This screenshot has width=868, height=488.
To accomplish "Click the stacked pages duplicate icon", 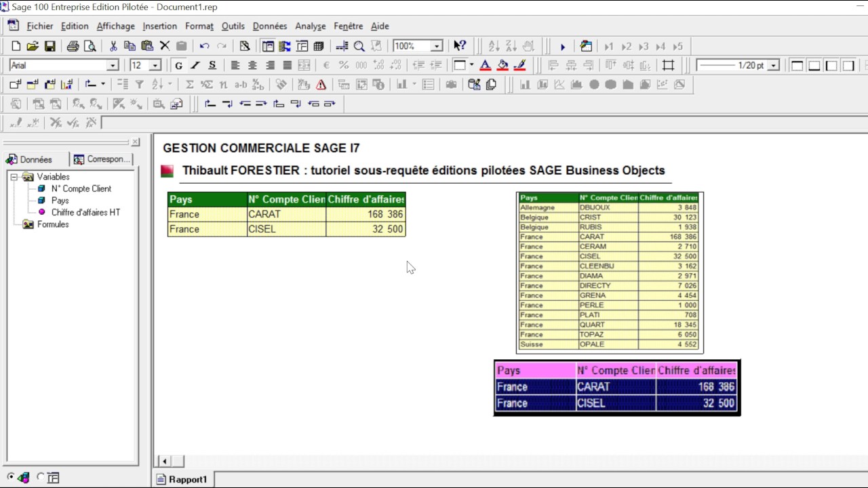I will click(x=492, y=85).
